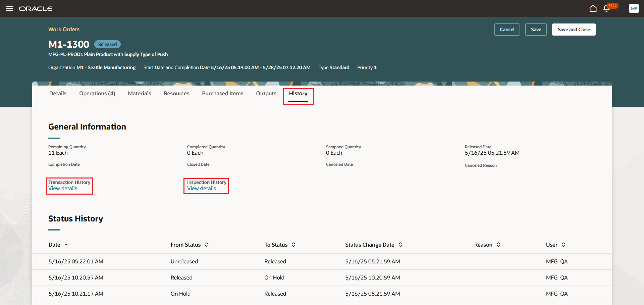The image size is (644, 305).
Task: View details under Transaction History
Action: tap(63, 188)
